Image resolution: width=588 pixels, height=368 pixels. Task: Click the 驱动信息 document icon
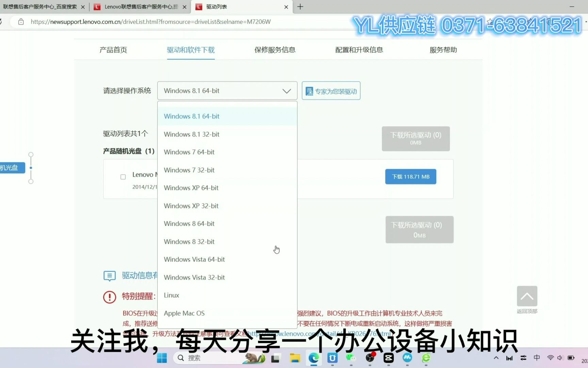110,276
